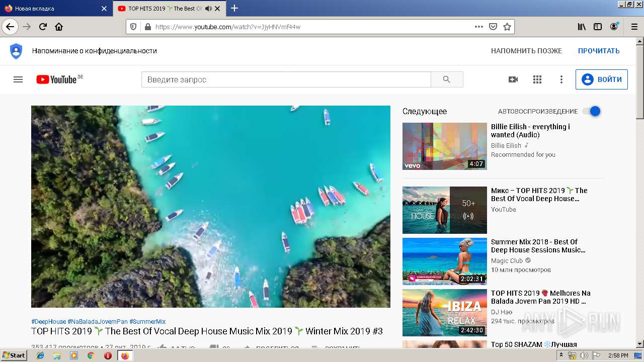Open Summer Mix 2018 Deep House title
The image size is (644, 362).
[538, 246]
